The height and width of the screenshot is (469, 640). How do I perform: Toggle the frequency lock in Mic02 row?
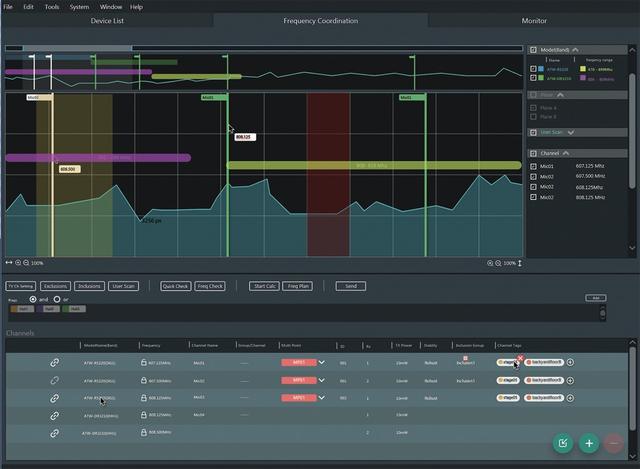(144, 380)
